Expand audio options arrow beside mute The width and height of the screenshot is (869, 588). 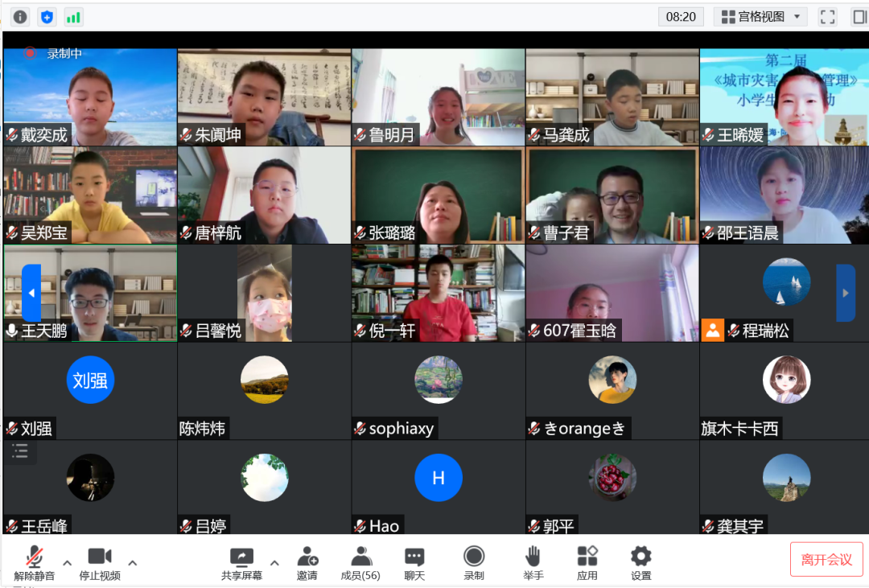click(x=68, y=562)
